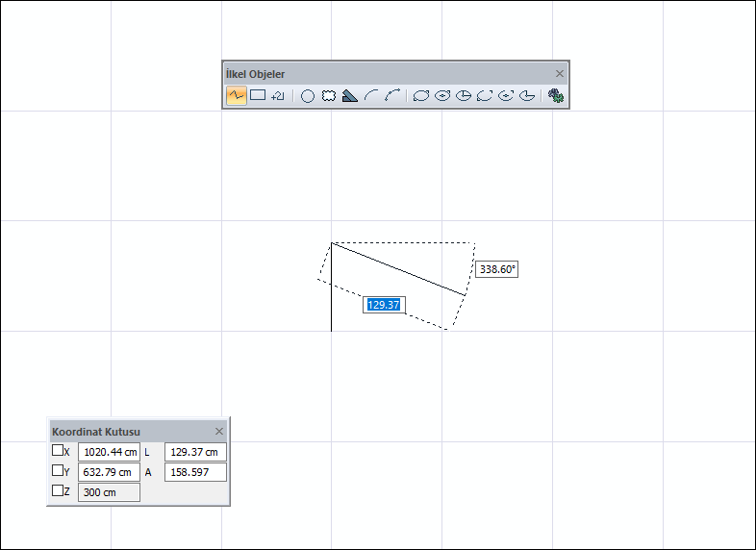The image size is (756, 550).
Task: Choose the arc with endpoints tool
Action: (x=392, y=95)
